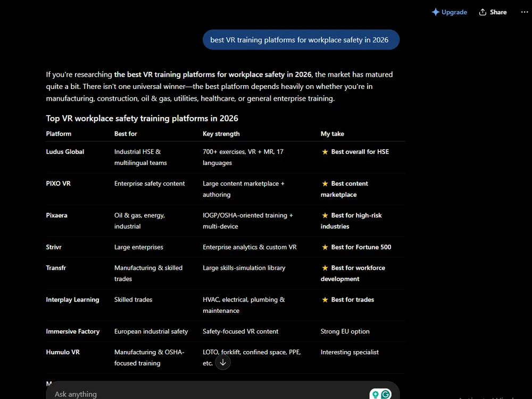This screenshot has width=532, height=399.
Task: Click the cell Enterprise analytics & custom VR
Action: tap(250, 247)
